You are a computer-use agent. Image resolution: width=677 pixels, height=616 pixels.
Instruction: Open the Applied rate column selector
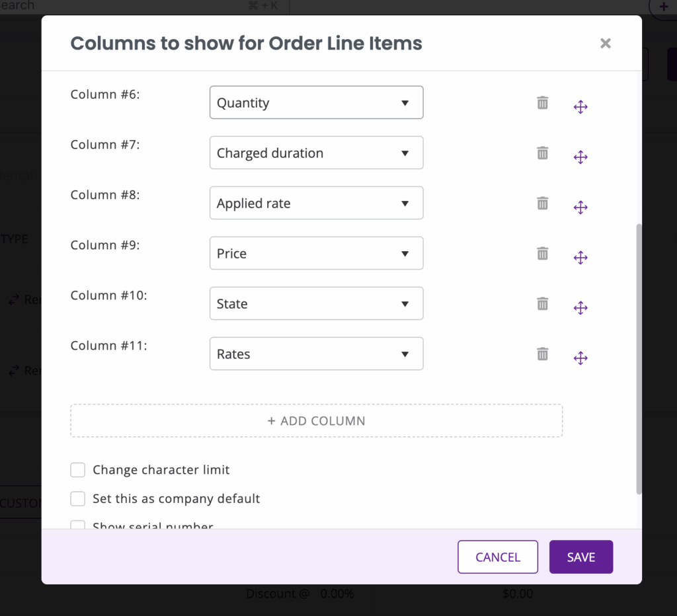pyautogui.click(x=316, y=204)
